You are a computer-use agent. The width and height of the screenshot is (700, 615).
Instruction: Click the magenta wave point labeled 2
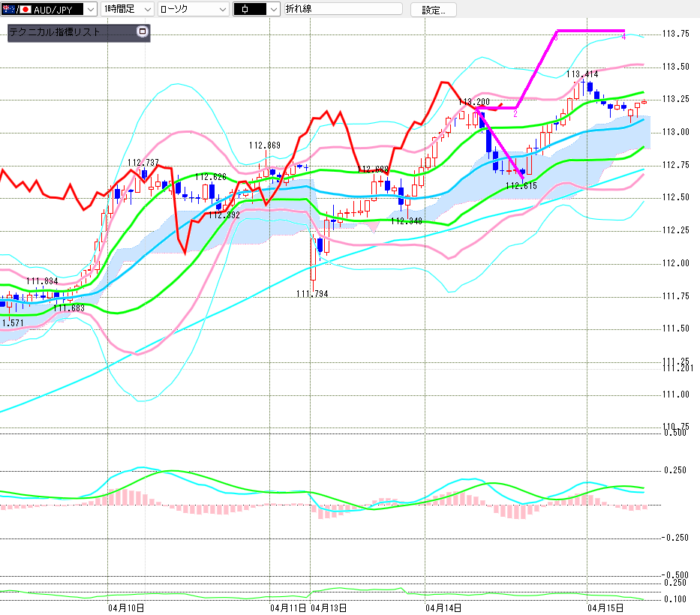515,113
